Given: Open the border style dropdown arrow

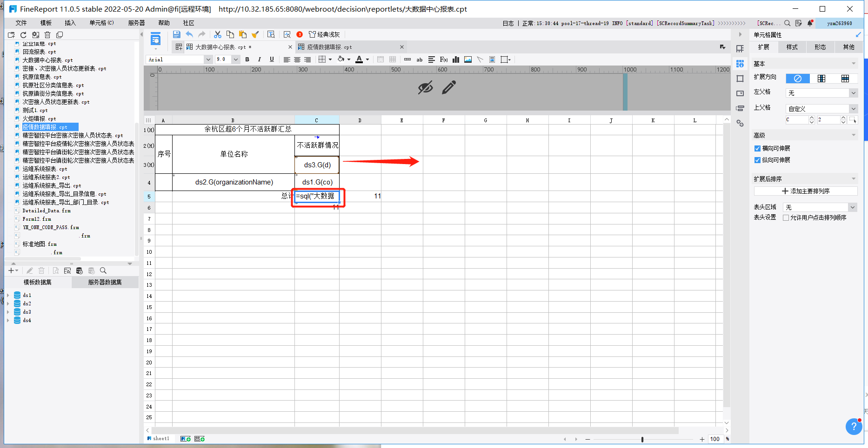Looking at the screenshot, I should pos(330,59).
